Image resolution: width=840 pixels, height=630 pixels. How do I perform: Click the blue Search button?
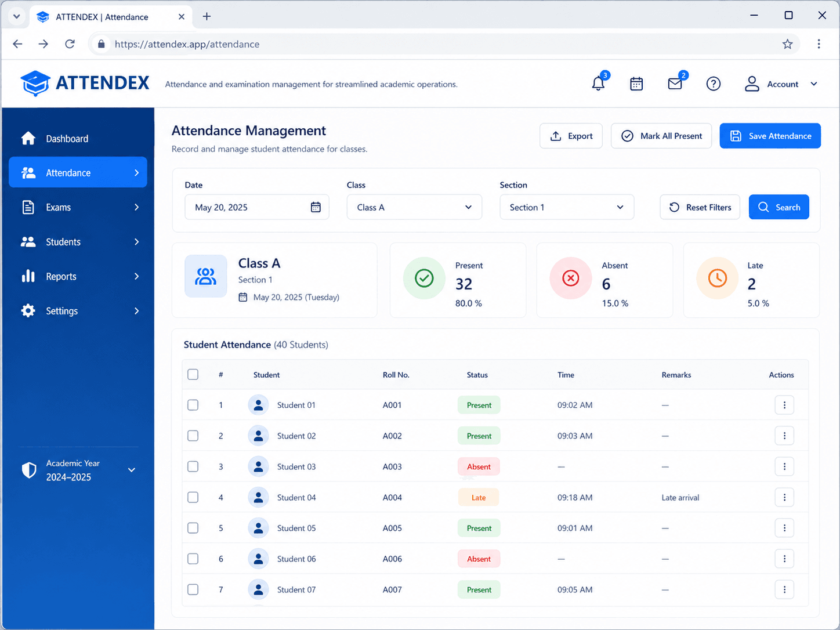(779, 207)
